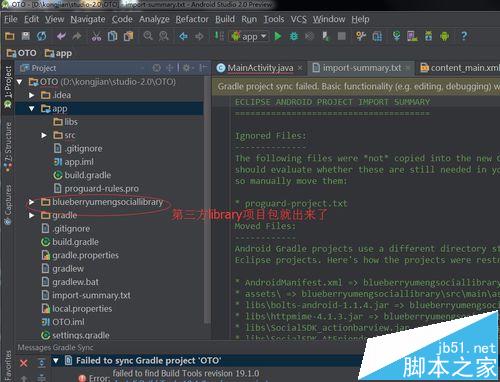The width and height of the screenshot is (500, 382).
Task: Open the File menu
Action: (x=11, y=19)
